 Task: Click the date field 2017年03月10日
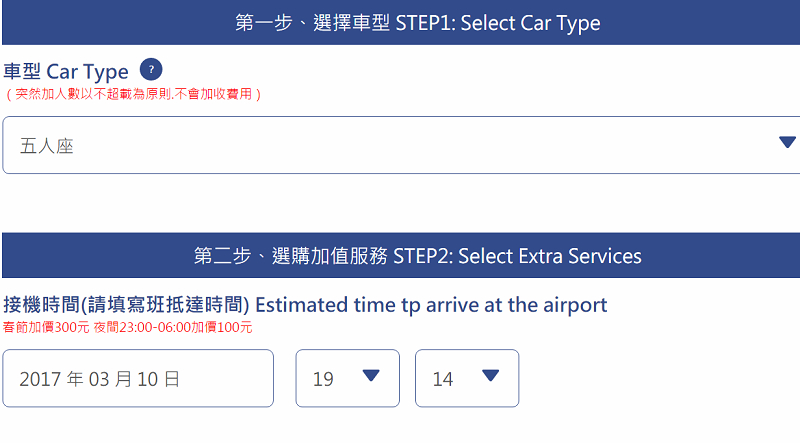click(x=137, y=378)
